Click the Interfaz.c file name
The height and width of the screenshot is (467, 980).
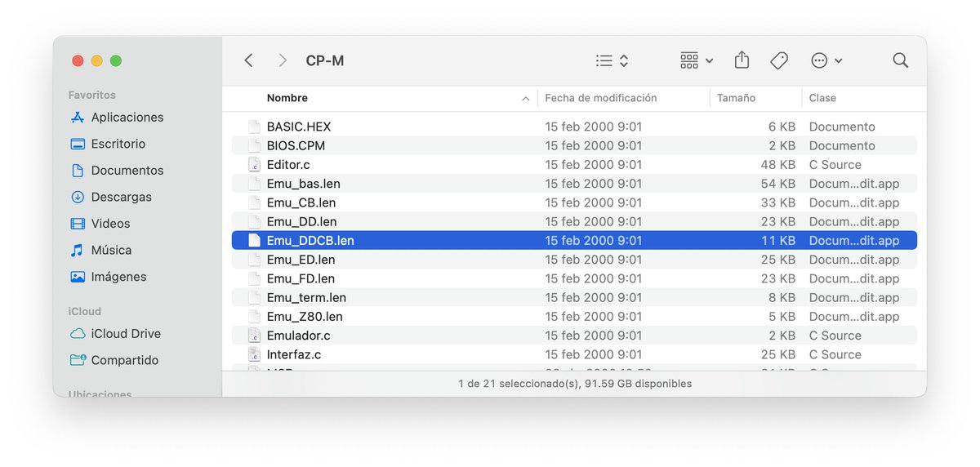294,354
